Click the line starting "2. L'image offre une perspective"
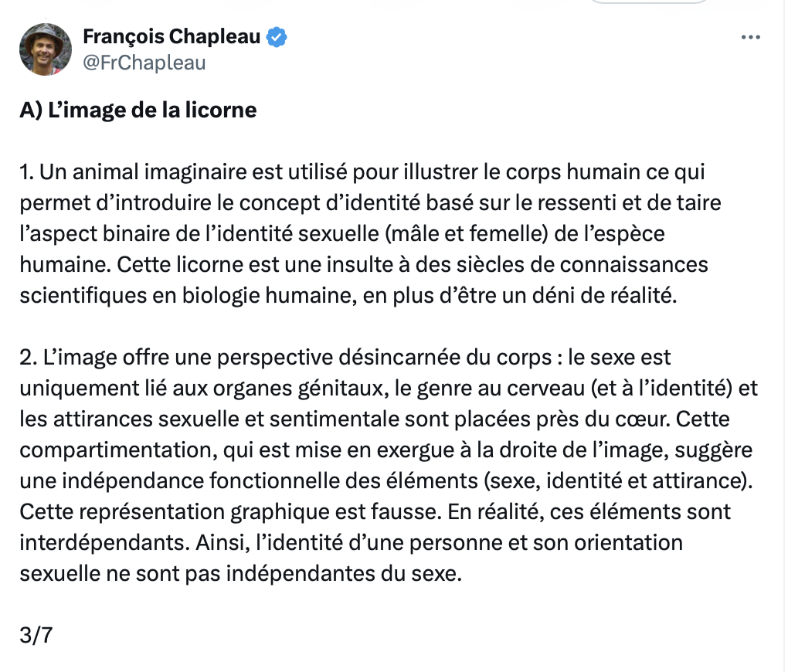This screenshot has height=672, width=788. tap(345, 358)
